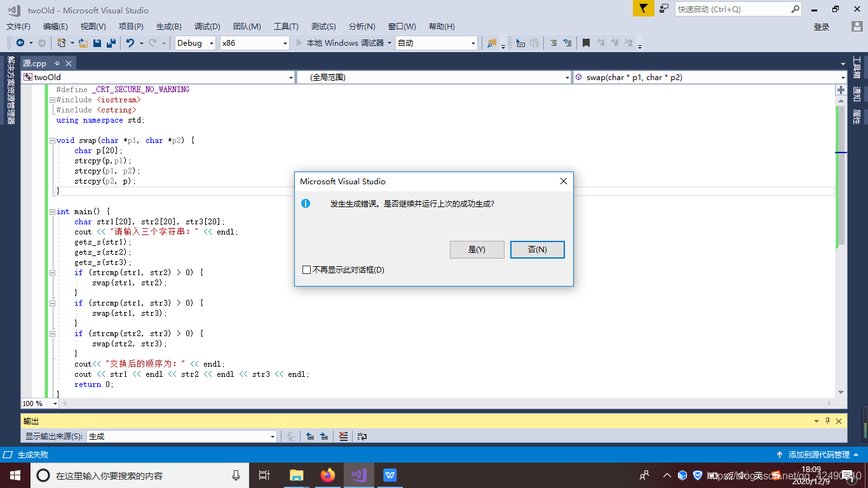Click the Task View icon on taskbar

(x=265, y=475)
